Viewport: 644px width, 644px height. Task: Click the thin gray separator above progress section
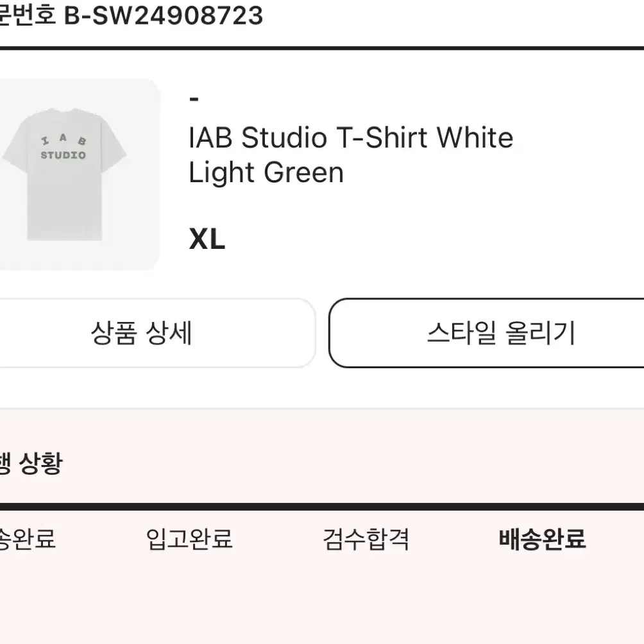click(x=322, y=408)
